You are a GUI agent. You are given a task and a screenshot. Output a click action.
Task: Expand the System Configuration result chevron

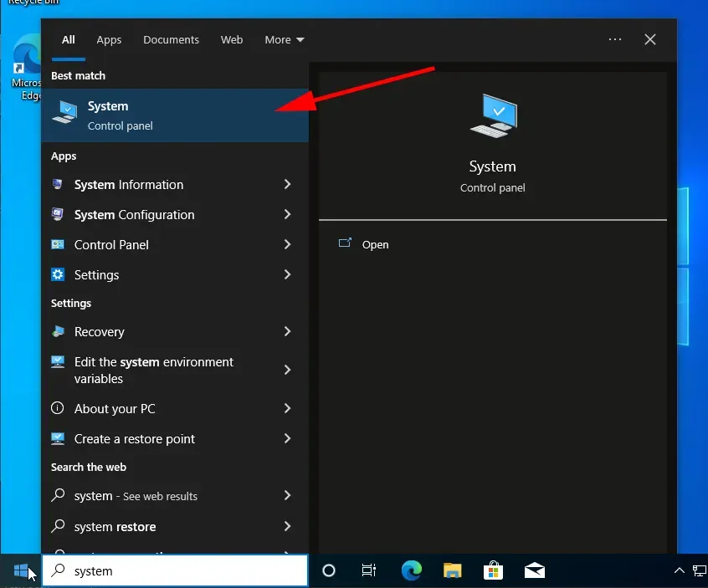(x=287, y=214)
